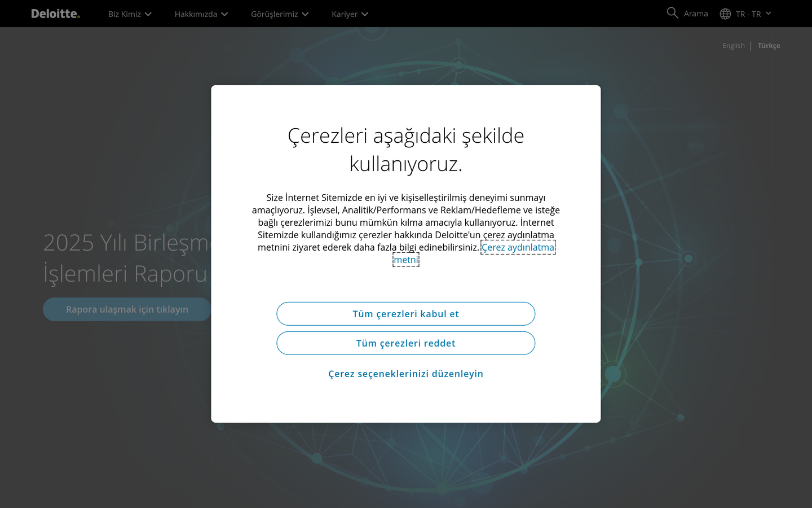
Task: Click the globe region icon
Action: click(725, 14)
